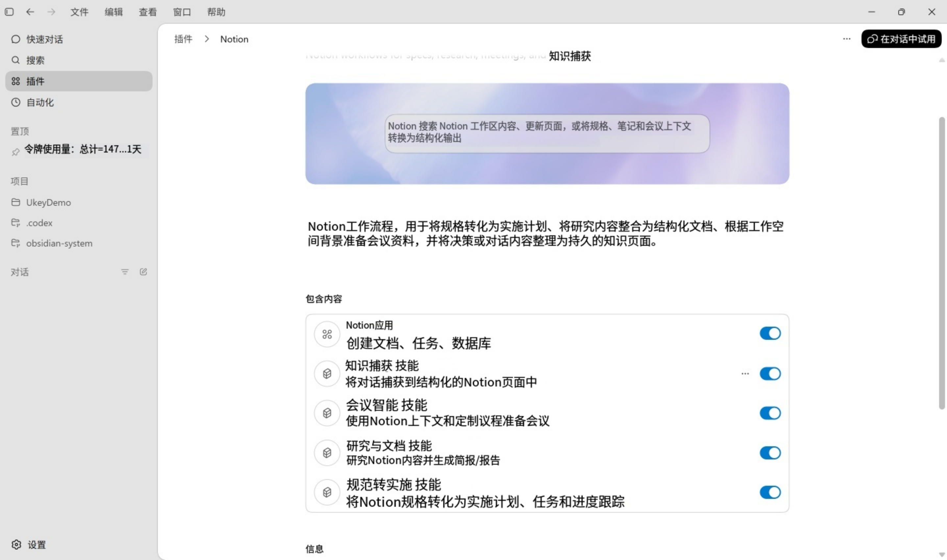This screenshot has height=560, width=947.
Task: Open the top-right more options ellipsis
Action: [x=847, y=38]
